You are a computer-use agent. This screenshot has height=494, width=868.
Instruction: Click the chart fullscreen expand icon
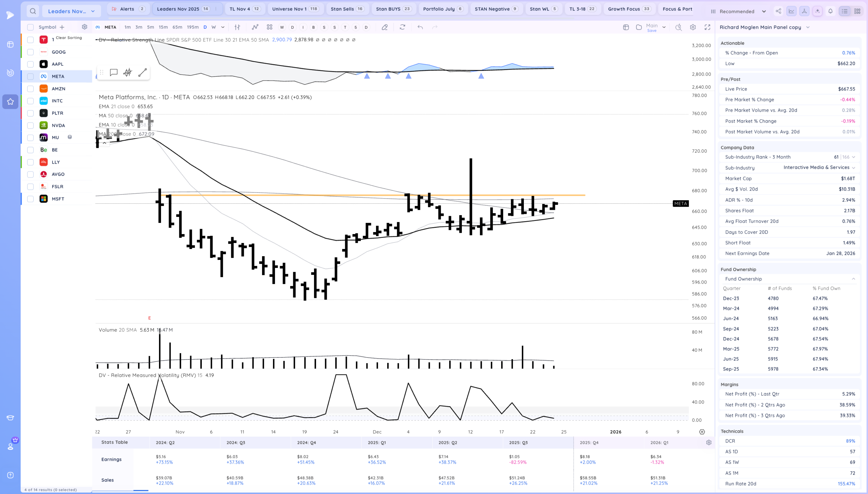(707, 27)
